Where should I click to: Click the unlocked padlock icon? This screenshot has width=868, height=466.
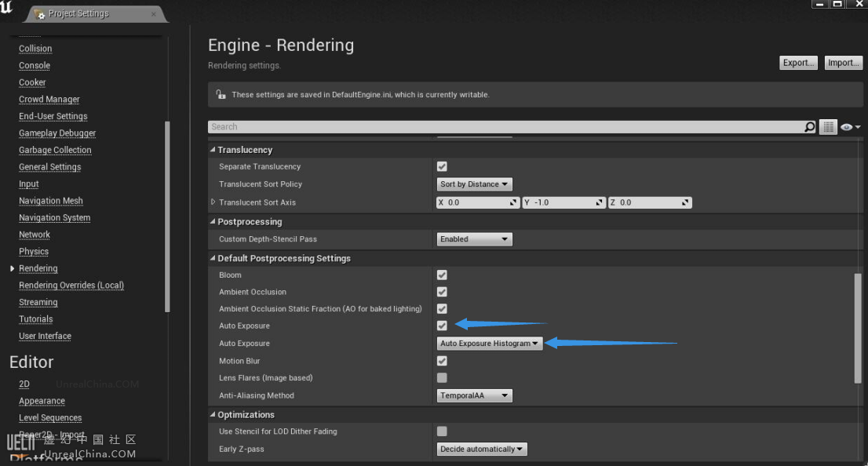coord(221,95)
